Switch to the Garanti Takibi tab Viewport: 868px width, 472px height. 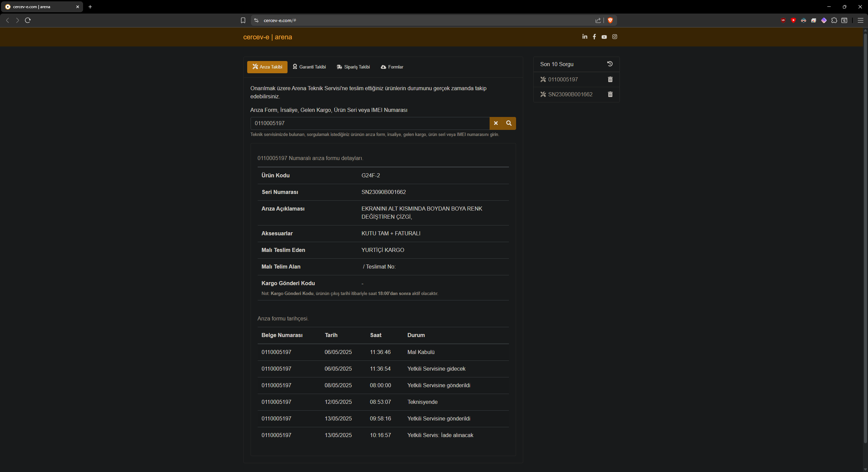point(309,67)
